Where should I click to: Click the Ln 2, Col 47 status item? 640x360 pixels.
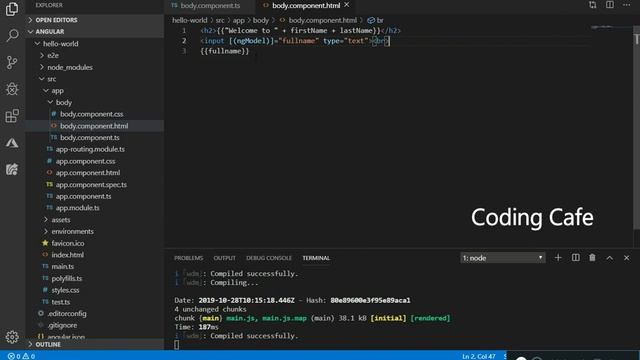[x=479, y=356]
